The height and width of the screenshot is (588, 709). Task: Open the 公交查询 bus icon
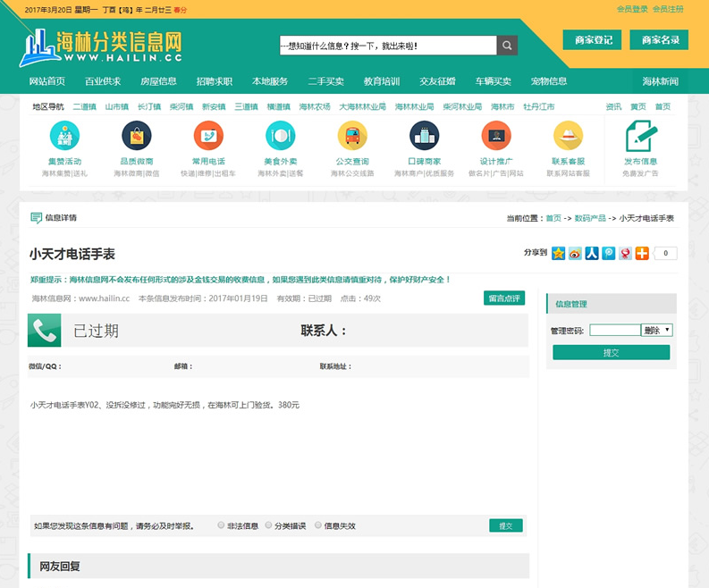pyautogui.click(x=352, y=135)
